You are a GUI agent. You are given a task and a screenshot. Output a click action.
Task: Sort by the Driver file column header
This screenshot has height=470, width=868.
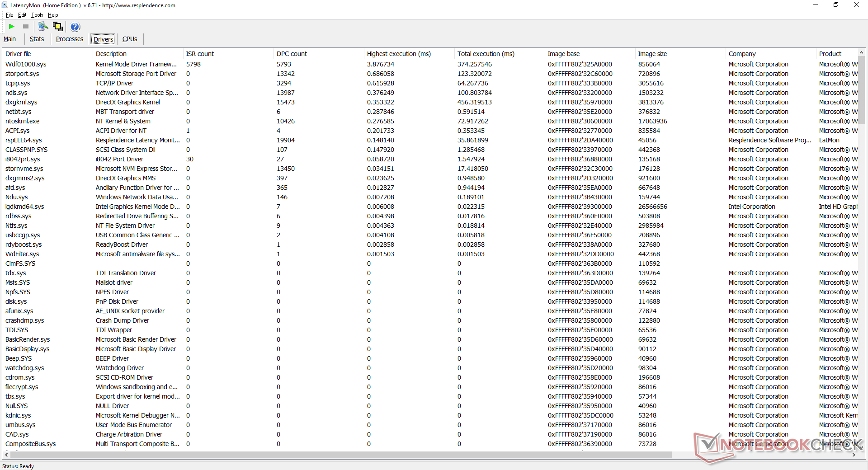coord(47,54)
